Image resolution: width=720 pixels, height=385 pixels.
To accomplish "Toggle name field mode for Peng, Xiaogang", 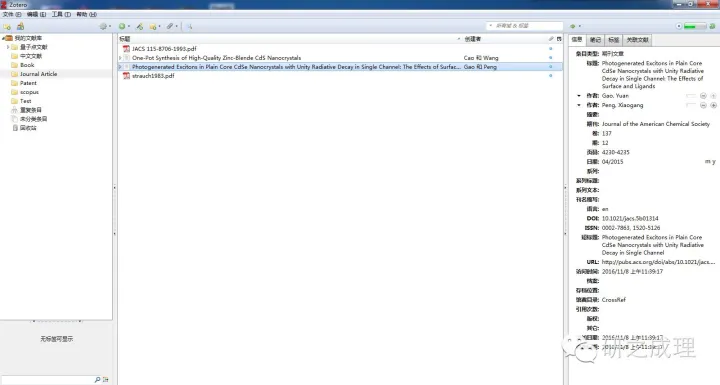I will 691,105.
